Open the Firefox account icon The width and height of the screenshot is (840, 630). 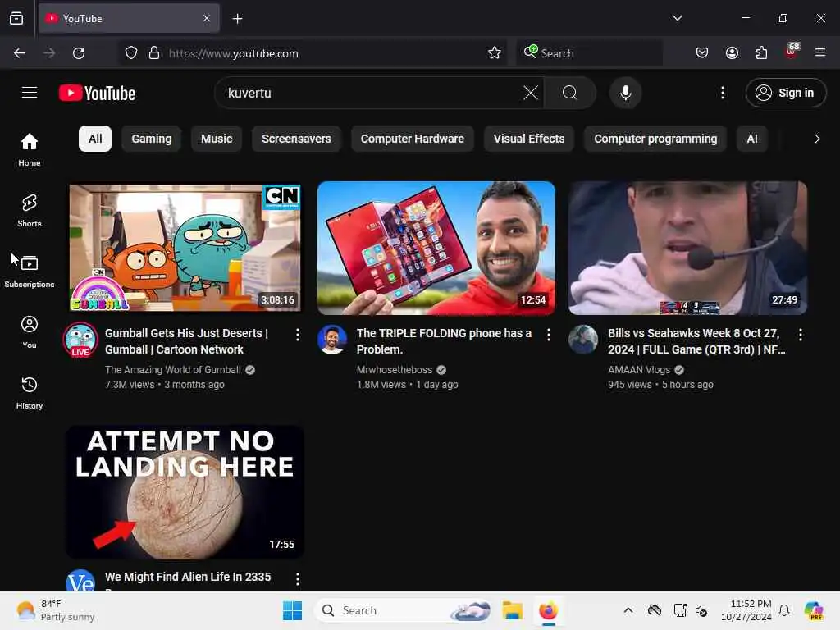[732, 53]
